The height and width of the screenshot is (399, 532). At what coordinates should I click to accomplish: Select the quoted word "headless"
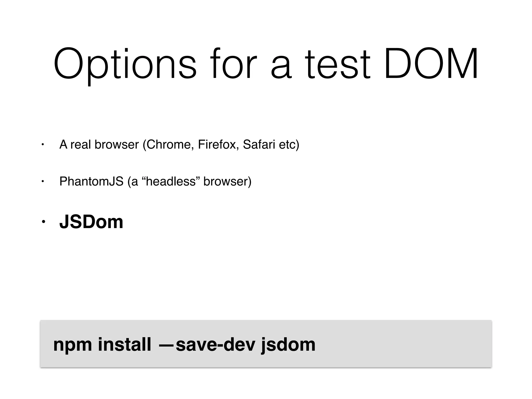171,181
